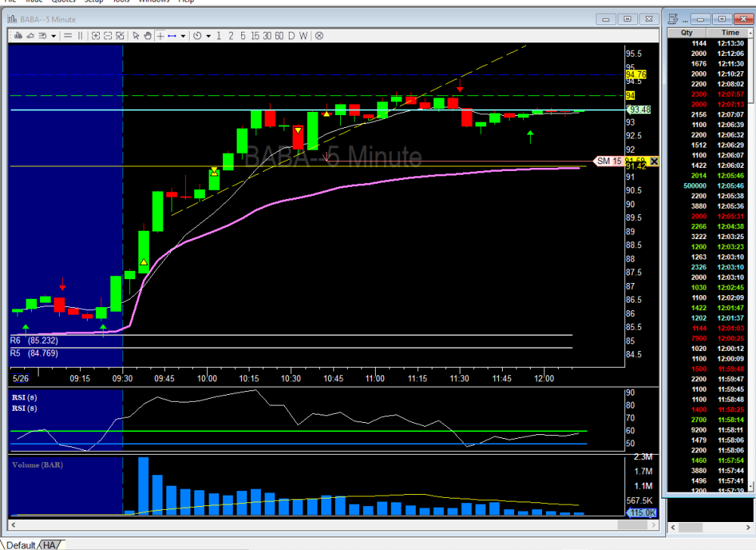
Task: Click the clock time interval icon
Action: (x=197, y=36)
